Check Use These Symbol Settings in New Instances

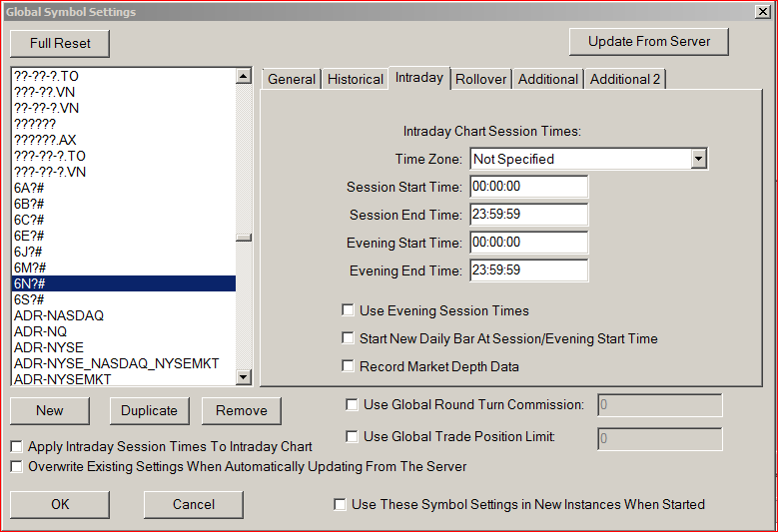(340, 505)
